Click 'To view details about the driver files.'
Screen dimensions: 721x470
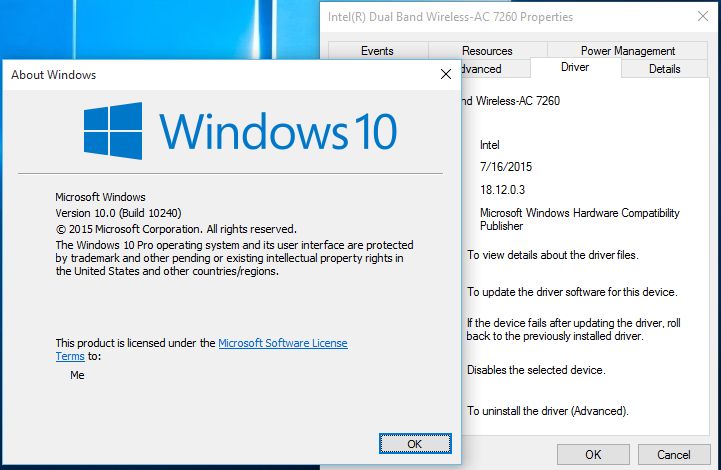[x=553, y=255]
